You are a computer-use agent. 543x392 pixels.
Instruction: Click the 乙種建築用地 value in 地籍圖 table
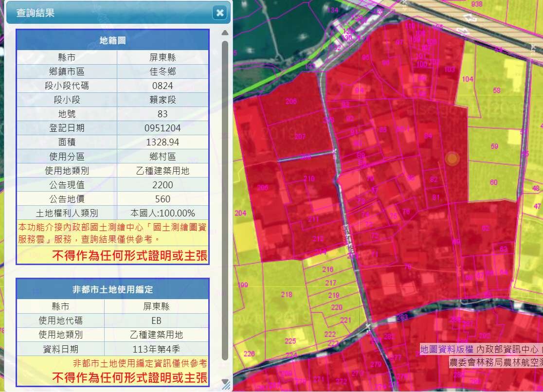pyautogui.click(x=163, y=171)
